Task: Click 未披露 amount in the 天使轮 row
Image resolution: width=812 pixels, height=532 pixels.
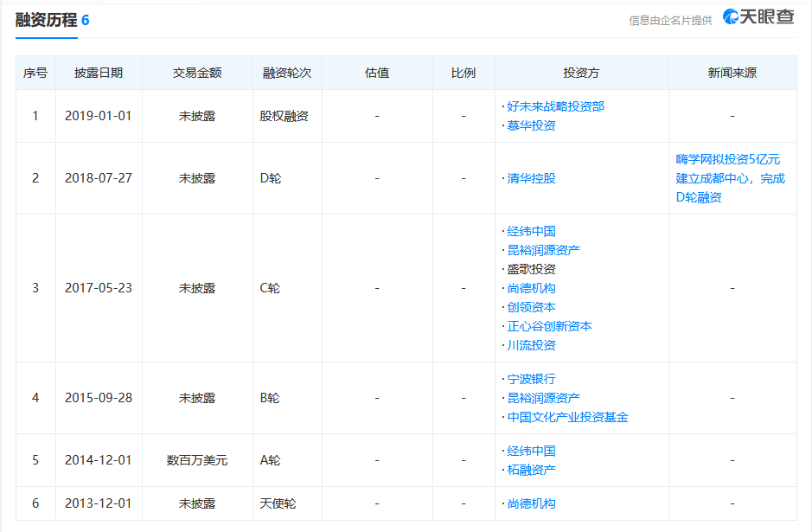Action: (x=197, y=503)
